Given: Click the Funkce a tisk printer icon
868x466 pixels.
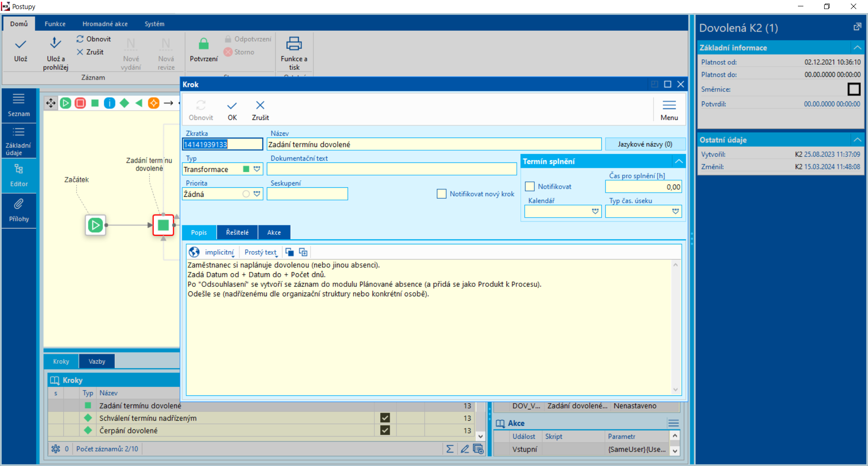Looking at the screenshot, I should coord(294,44).
